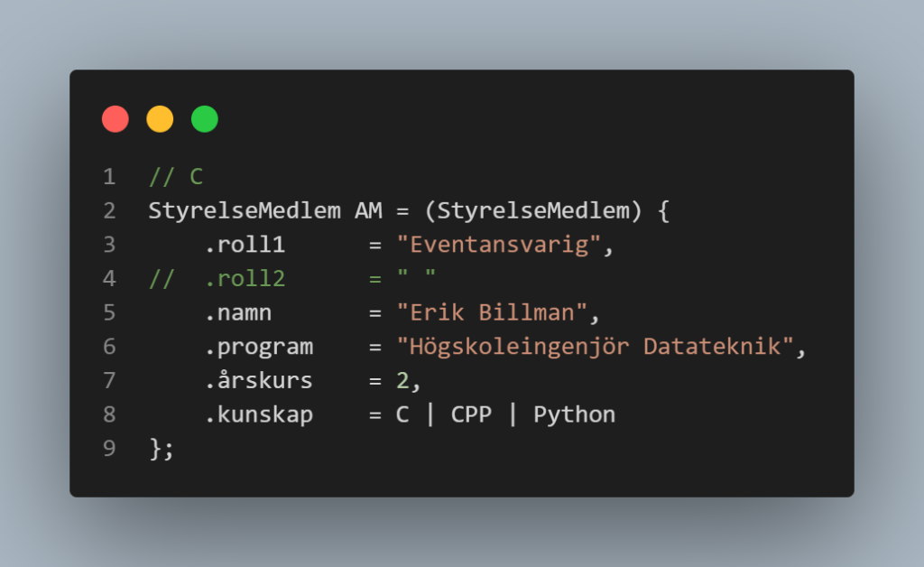924x567 pixels.
Task: Click the "Erik Billman" string value
Action: pyautogui.click(x=492, y=312)
